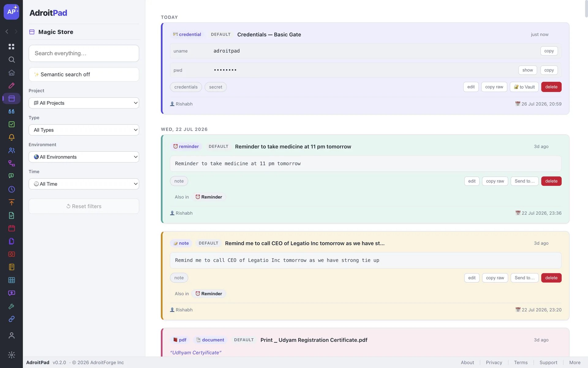Copy the uname value adroitpad
Image resolution: width=588 pixels, height=368 pixels.
[549, 51]
